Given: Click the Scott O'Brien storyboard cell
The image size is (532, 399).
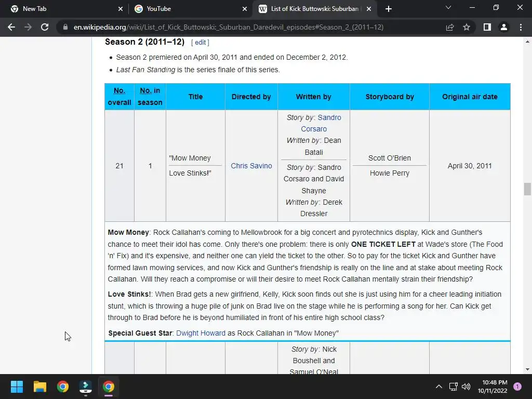Looking at the screenshot, I should 390,158.
